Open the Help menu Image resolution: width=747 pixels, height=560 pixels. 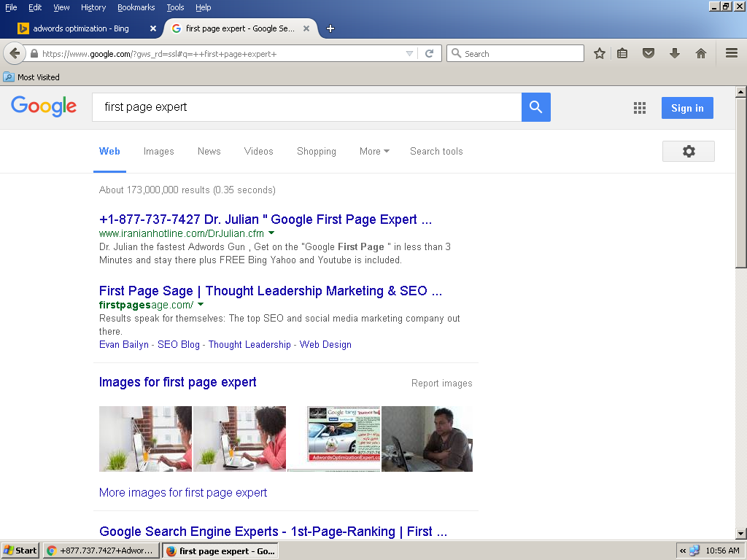(203, 7)
